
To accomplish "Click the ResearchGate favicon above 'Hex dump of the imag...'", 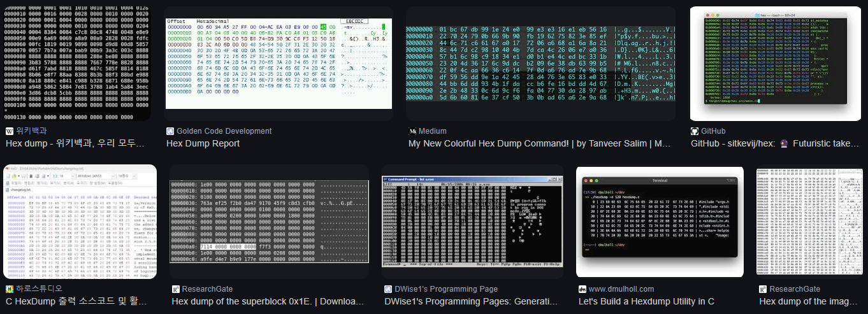I will click(763, 289).
